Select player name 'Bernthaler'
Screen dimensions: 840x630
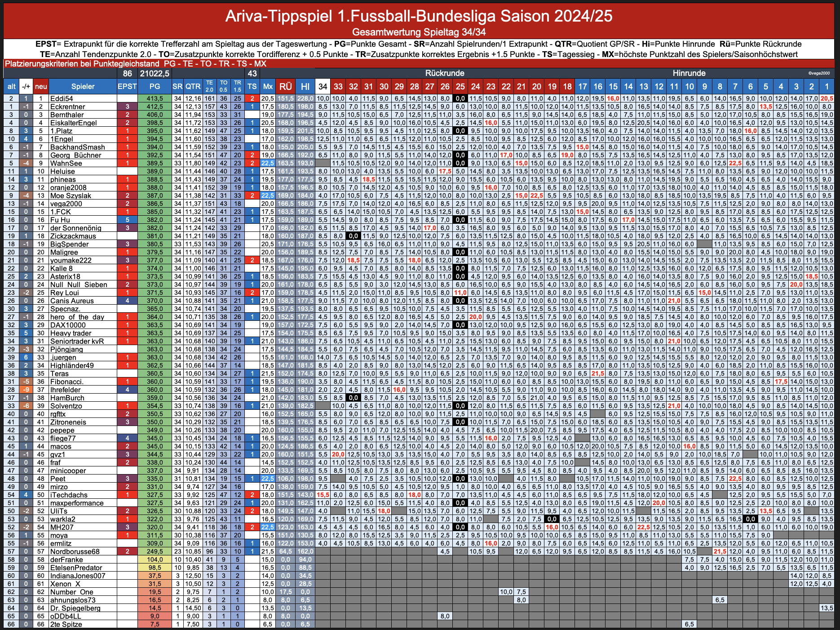point(67,115)
